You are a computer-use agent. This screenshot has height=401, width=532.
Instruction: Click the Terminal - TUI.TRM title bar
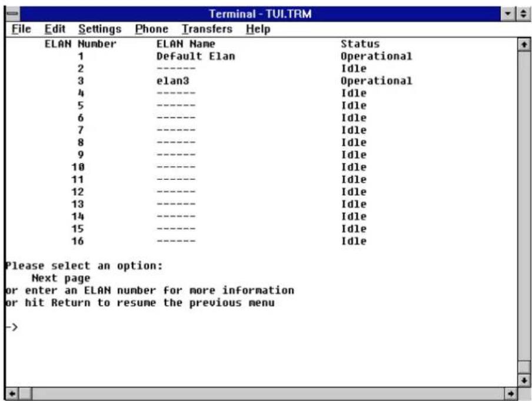click(260, 14)
